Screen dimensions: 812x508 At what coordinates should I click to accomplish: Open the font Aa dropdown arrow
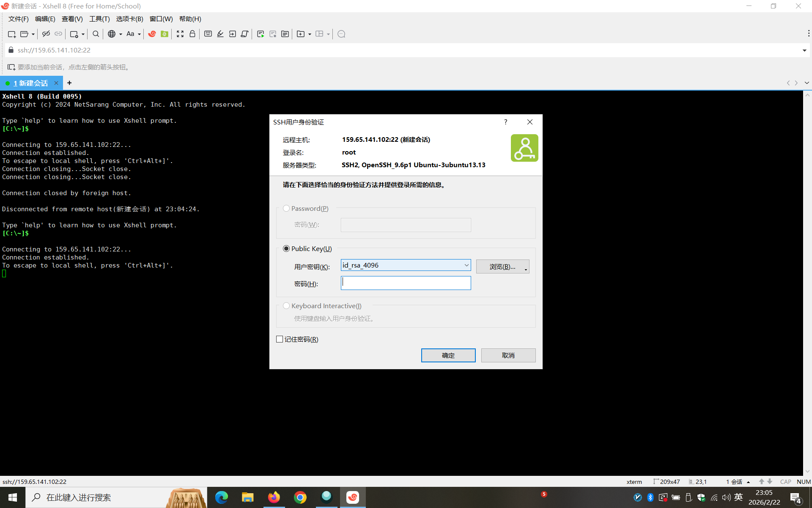[x=139, y=34]
